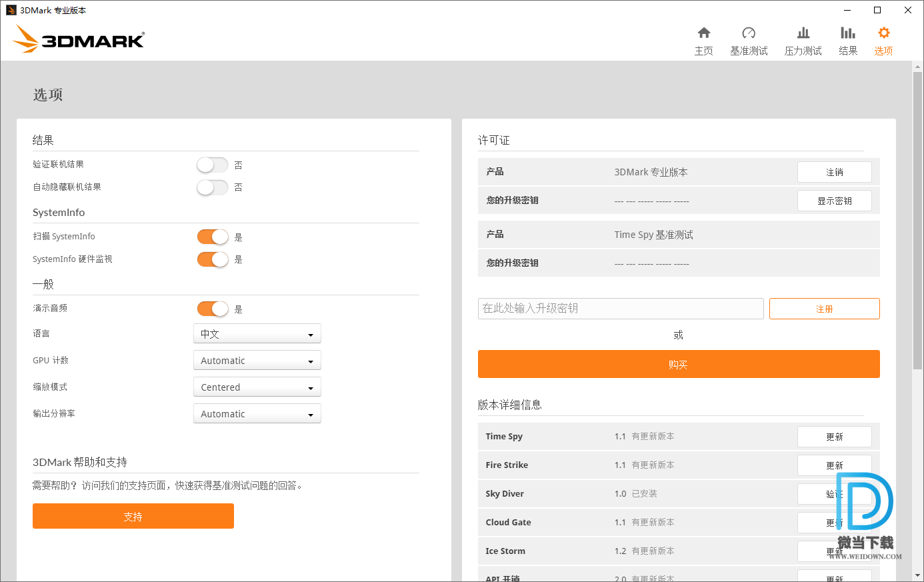The image size is (924, 582).
Task: Click the 版本详细信息 section heading
Action: [x=510, y=405]
